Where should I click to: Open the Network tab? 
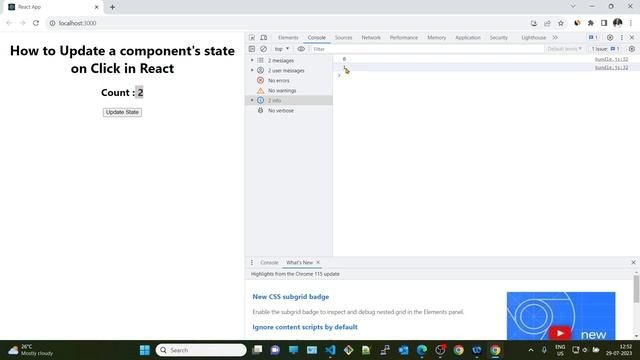coord(371,38)
